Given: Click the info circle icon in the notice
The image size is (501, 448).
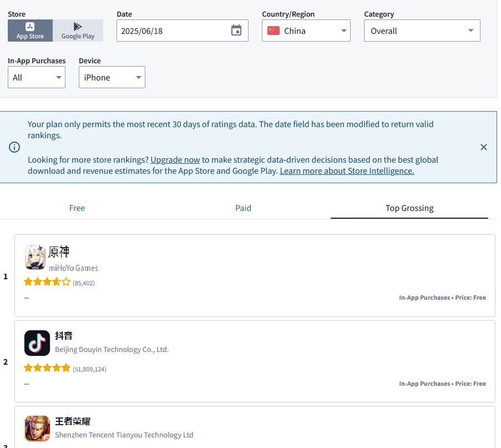Looking at the screenshot, I should point(14,147).
